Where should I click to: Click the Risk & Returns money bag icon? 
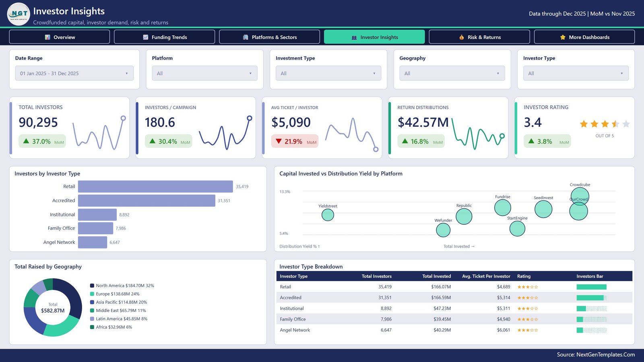click(462, 37)
